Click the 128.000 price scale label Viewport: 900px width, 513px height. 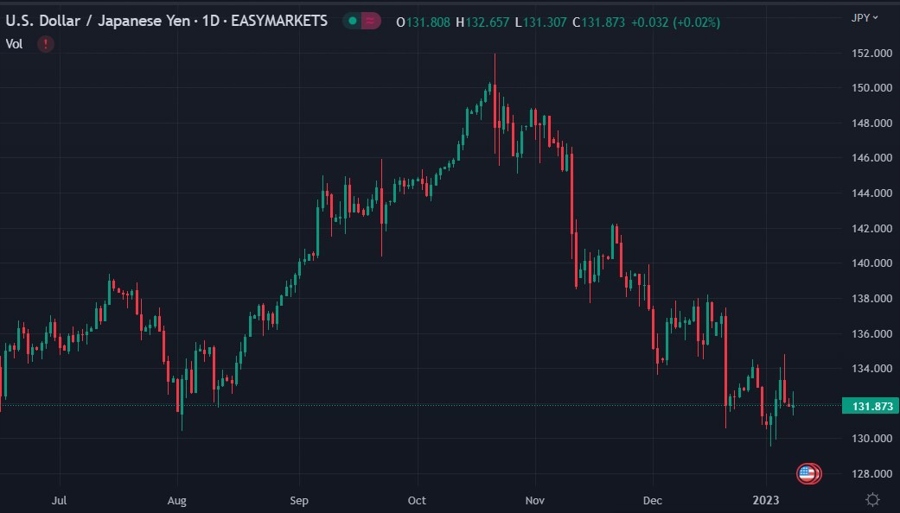pyautogui.click(x=872, y=473)
